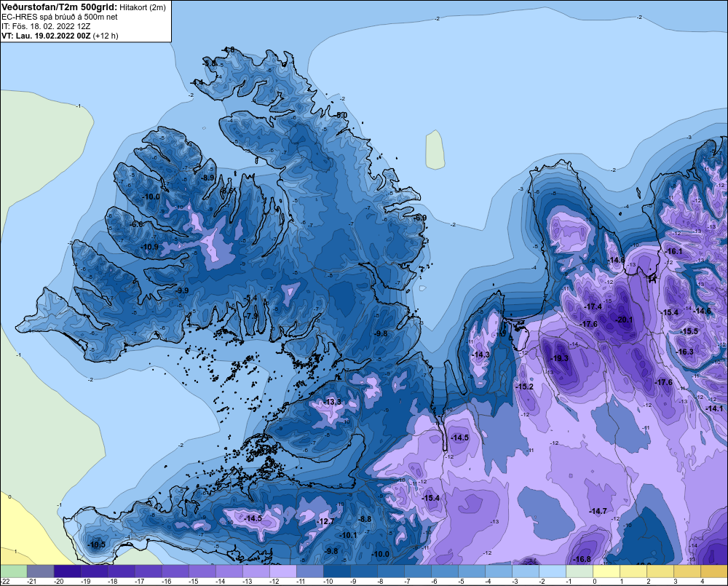The width and height of the screenshot is (728, 586).
Task: Click the -10.9 temperature label
Action: point(149,247)
